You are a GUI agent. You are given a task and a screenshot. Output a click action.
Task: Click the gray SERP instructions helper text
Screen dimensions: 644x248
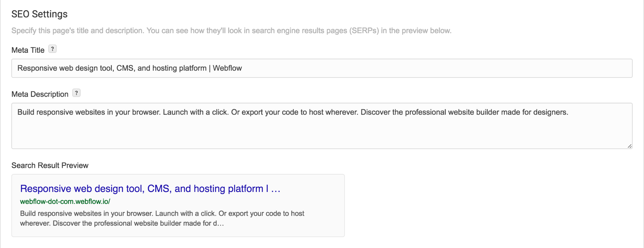[x=231, y=31]
